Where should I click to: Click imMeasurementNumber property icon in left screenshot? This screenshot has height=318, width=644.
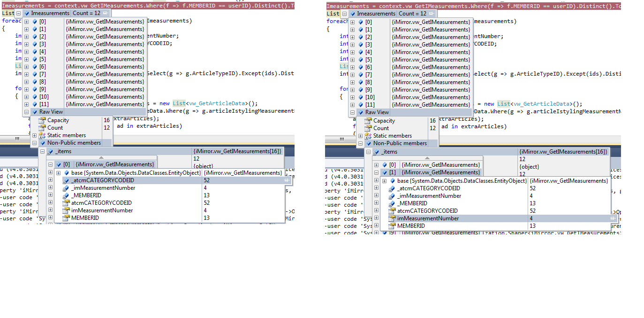tap(66, 210)
